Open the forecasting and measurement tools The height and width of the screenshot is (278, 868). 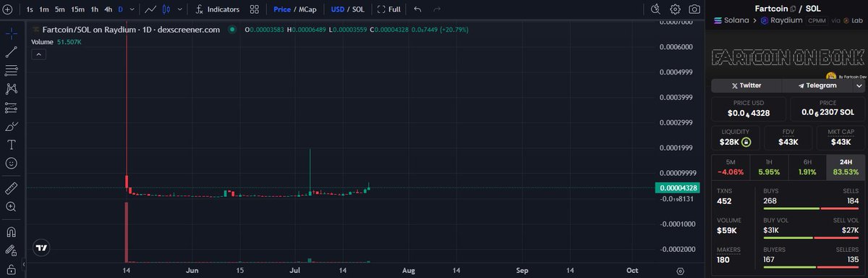coord(12,108)
